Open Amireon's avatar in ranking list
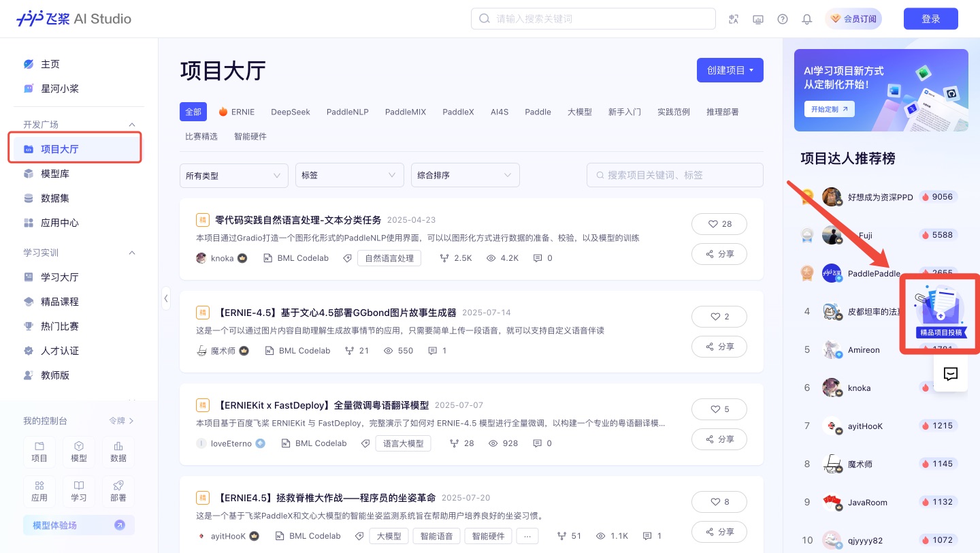The image size is (980, 553). click(x=832, y=349)
